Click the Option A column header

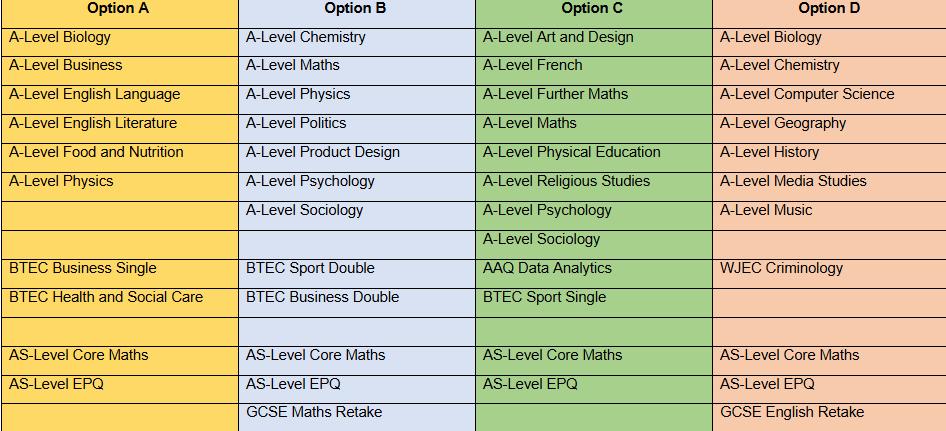(118, 9)
